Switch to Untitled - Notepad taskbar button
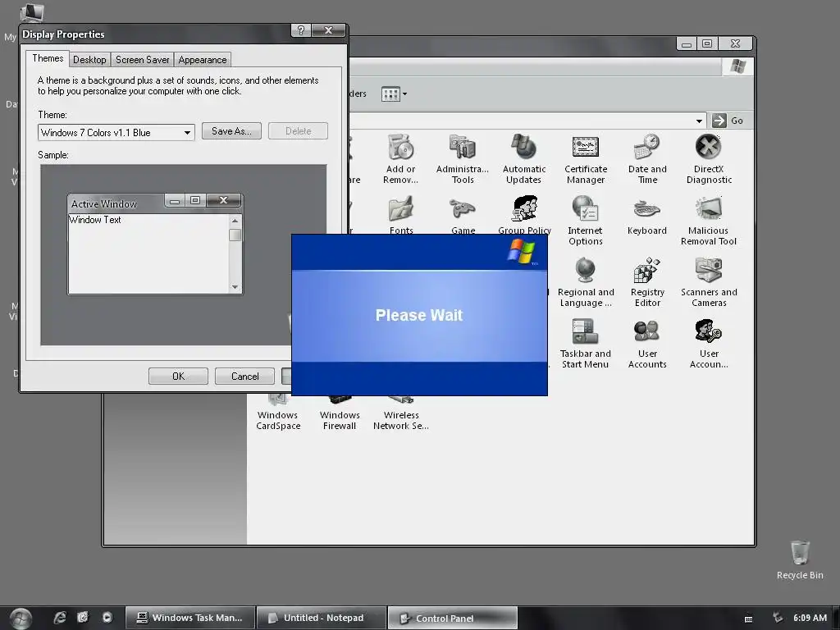 tap(322, 618)
